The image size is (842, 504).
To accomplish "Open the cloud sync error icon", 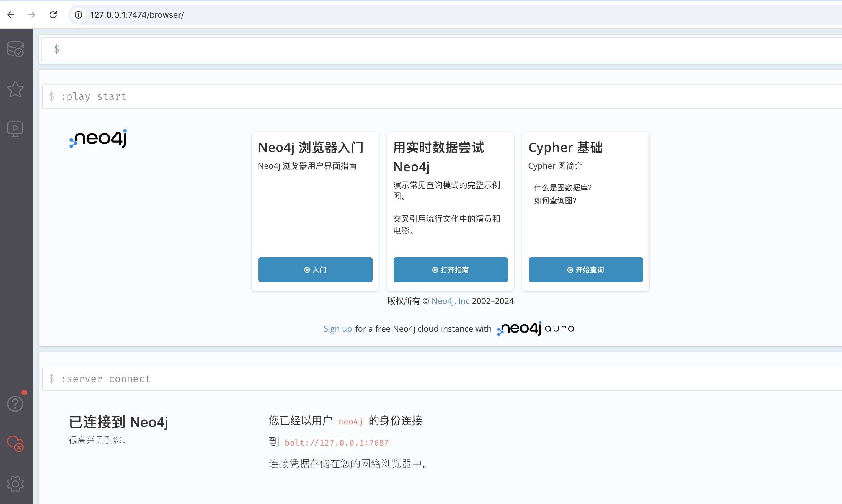I will click(15, 444).
